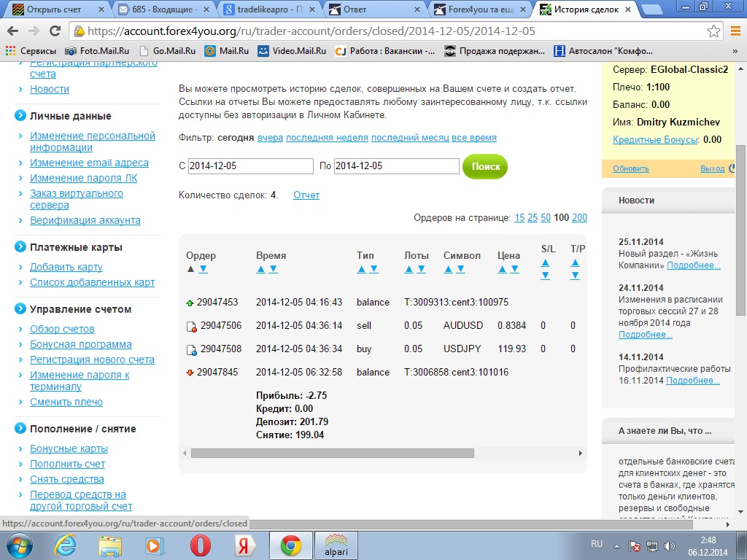
Task: Open the Работа : Вакансии bookmark
Action: coord(384,51)
